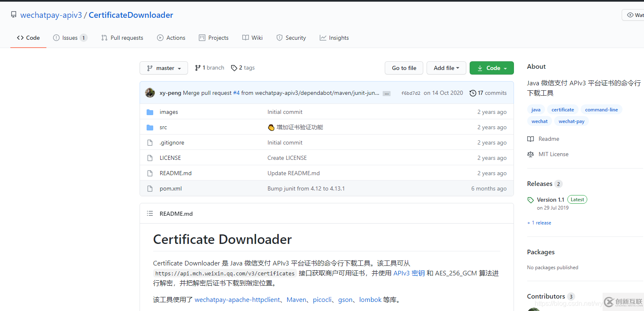This screenshot has height=311, width=644.
Task: Toggle the README table of contents icon
Action: click(x=150, y=214)
